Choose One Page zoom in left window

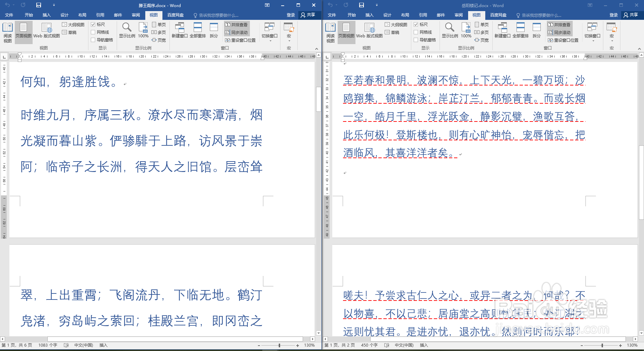(x=159, y=25)
